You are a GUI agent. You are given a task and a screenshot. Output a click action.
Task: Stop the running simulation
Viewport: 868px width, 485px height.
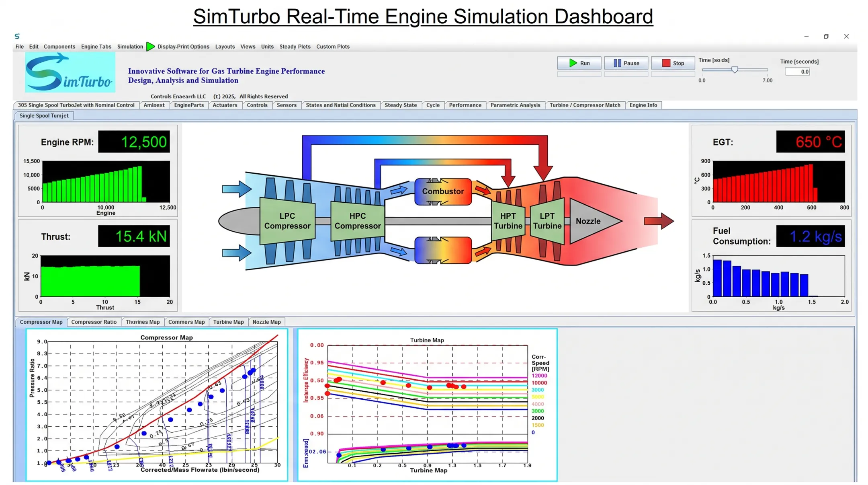tap(673, 63)
